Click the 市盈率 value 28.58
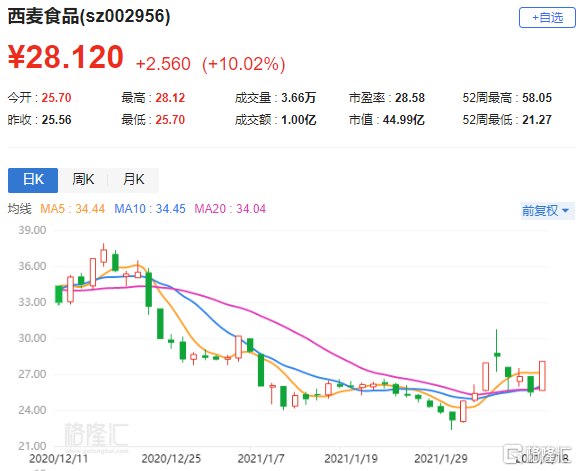The height and width of the screenshot is (471, 578). (x=410, y=98)
